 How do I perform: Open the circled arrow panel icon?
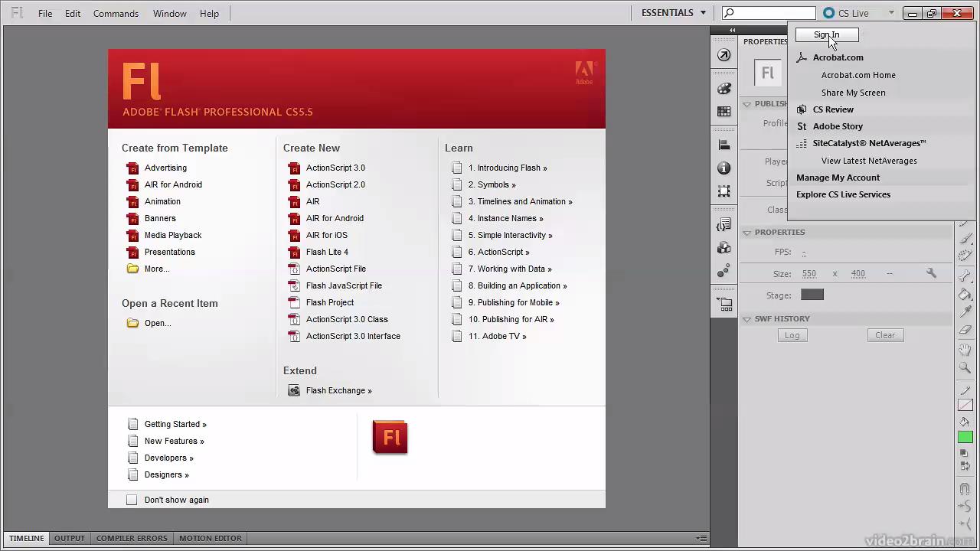point(724,55)
